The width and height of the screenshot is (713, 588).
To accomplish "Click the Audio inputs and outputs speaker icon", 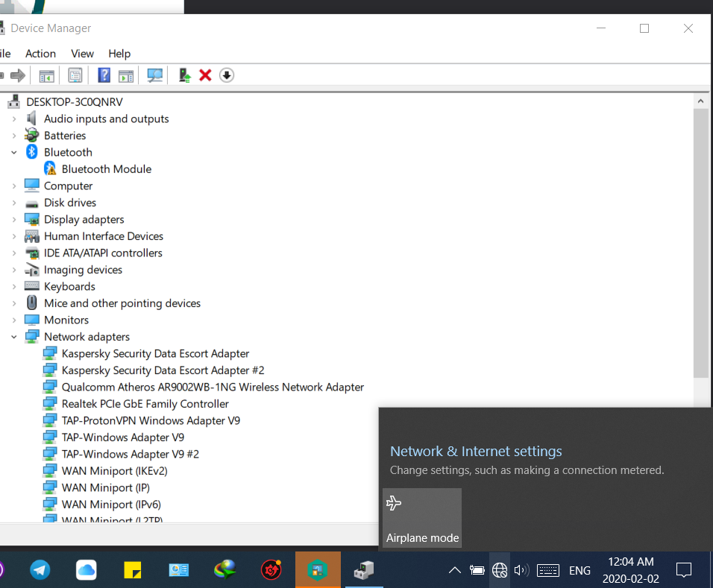I will pyautogui.click(x=32, y=118).
